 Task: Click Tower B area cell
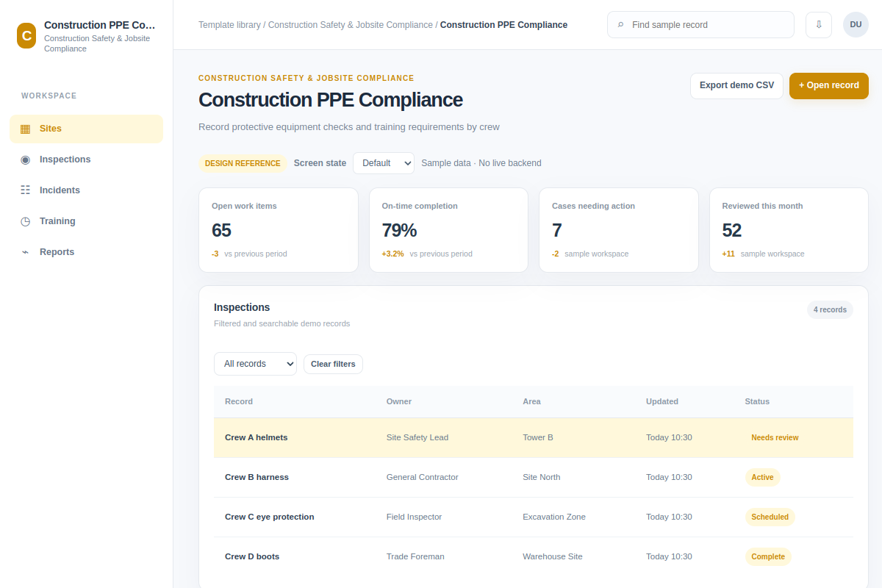538,437
